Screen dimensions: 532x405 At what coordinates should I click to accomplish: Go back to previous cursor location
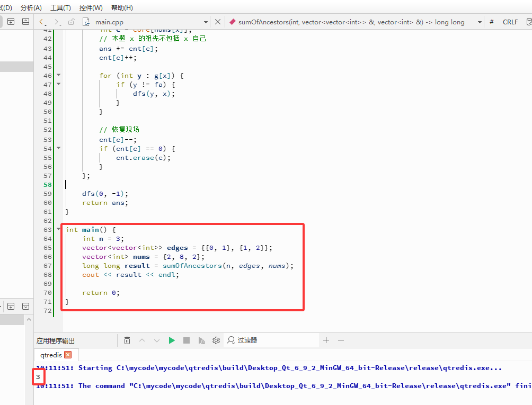click(x=42, y=22)
